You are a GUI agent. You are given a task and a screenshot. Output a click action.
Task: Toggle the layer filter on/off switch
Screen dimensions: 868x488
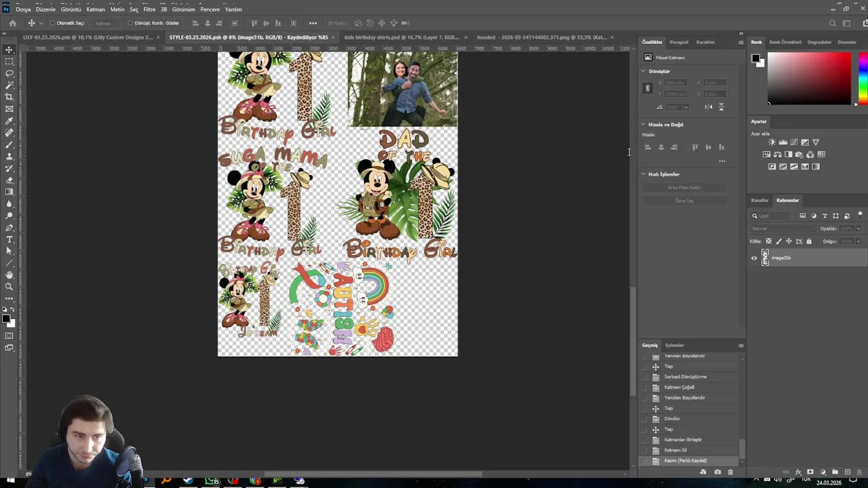(860, 215)
